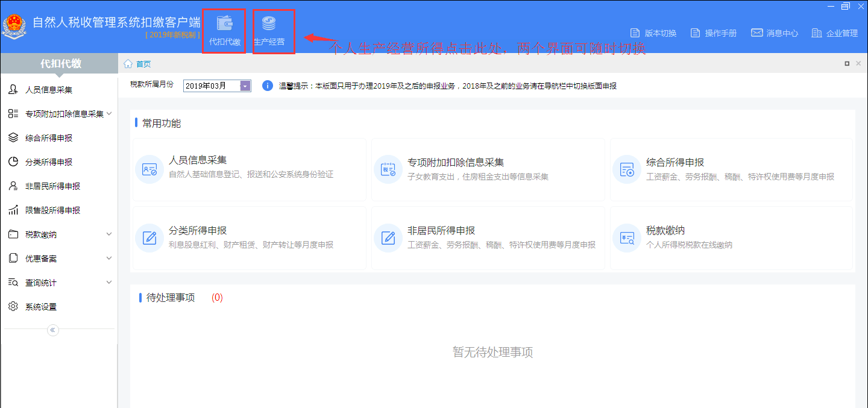Screen dimensions: 868x408
Task: Click the form icon on 综合所得申报 card
Action: (627, 169)
